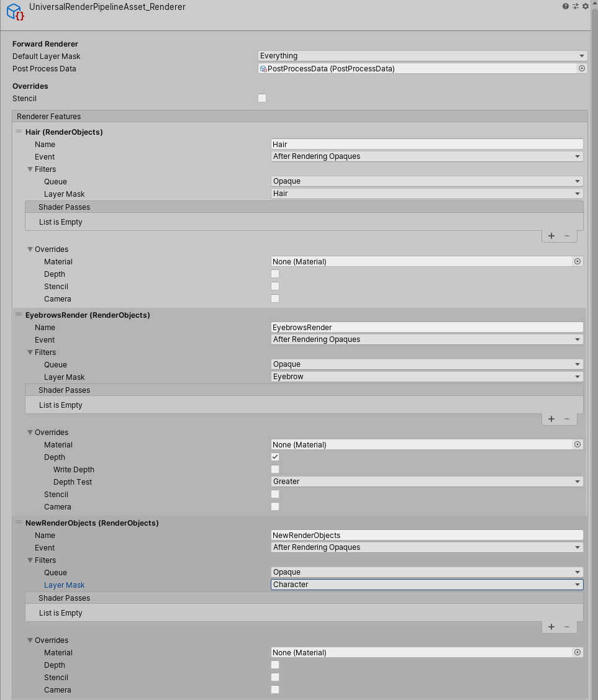Open Depth Test dropdown set to Greater

click(427, 482)
